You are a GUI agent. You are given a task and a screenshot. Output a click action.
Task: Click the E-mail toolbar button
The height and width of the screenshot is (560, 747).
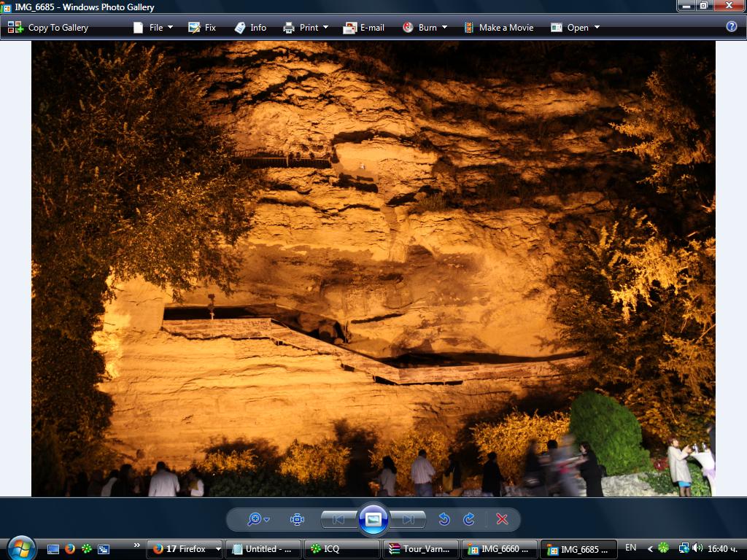pos(364,28)
